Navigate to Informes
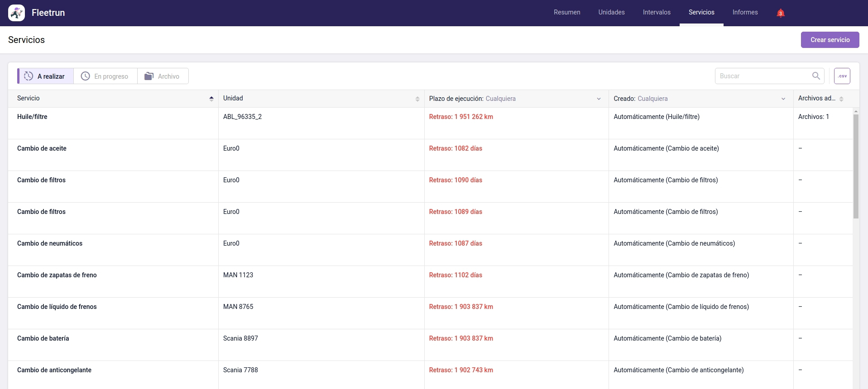Image resolution: width=868 pixels, height=389 pixels. coord(745,13)
